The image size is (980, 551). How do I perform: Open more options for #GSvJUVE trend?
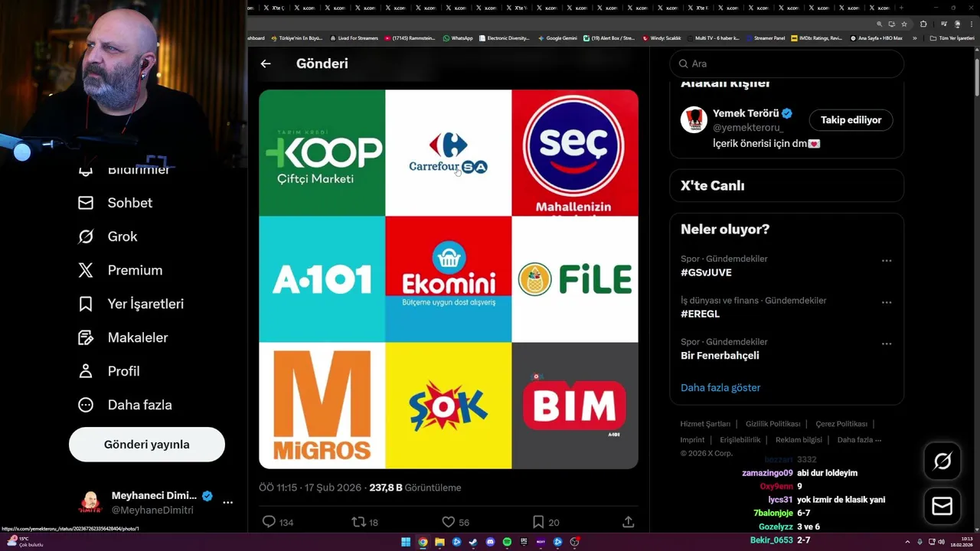tap(887, 261)
